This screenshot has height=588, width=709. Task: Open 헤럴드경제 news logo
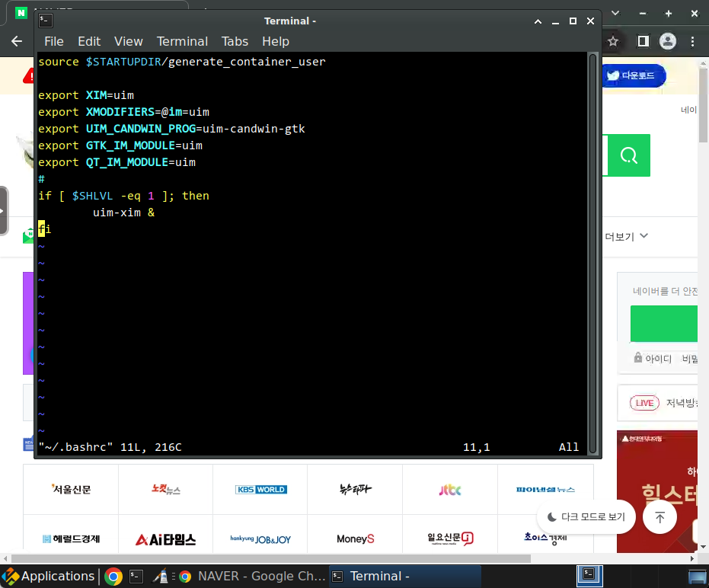[x=71, y=538]
